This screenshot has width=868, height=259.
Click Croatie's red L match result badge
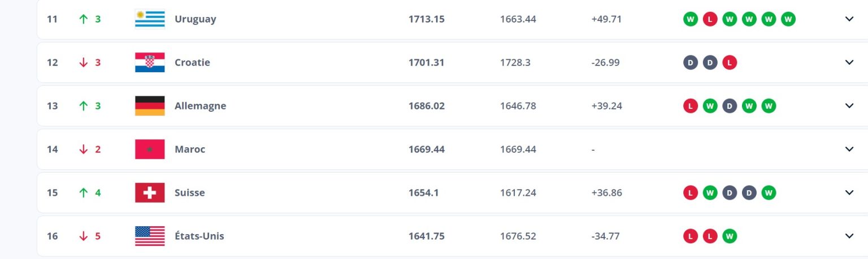[730, 63]
